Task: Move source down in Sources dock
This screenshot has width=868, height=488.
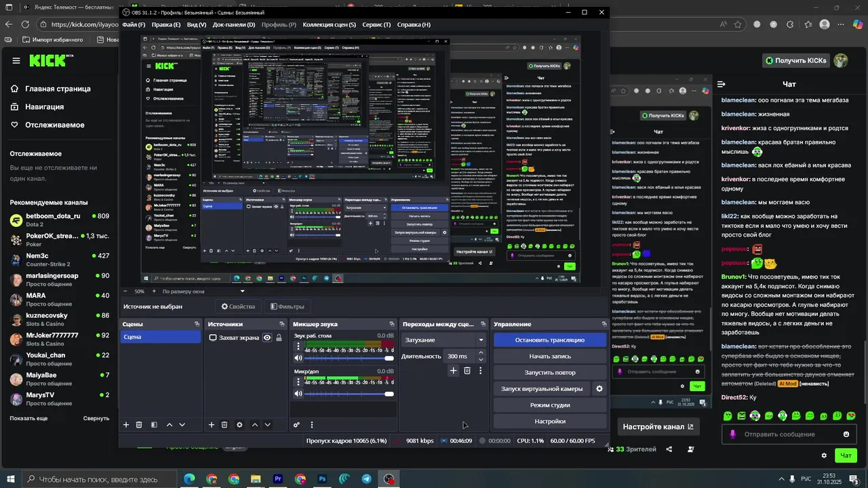Action: [267, 425]
